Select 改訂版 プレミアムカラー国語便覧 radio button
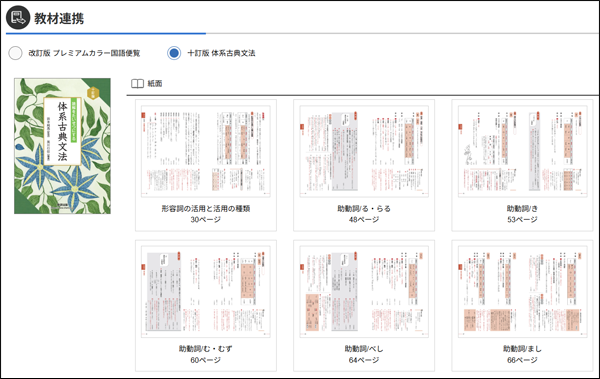 [x=15, y=53]
